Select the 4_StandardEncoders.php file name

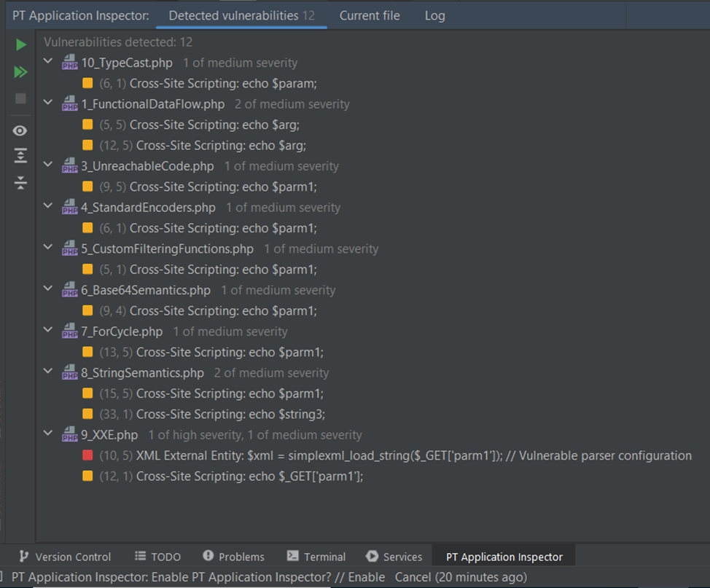click(x=149, y=208)
